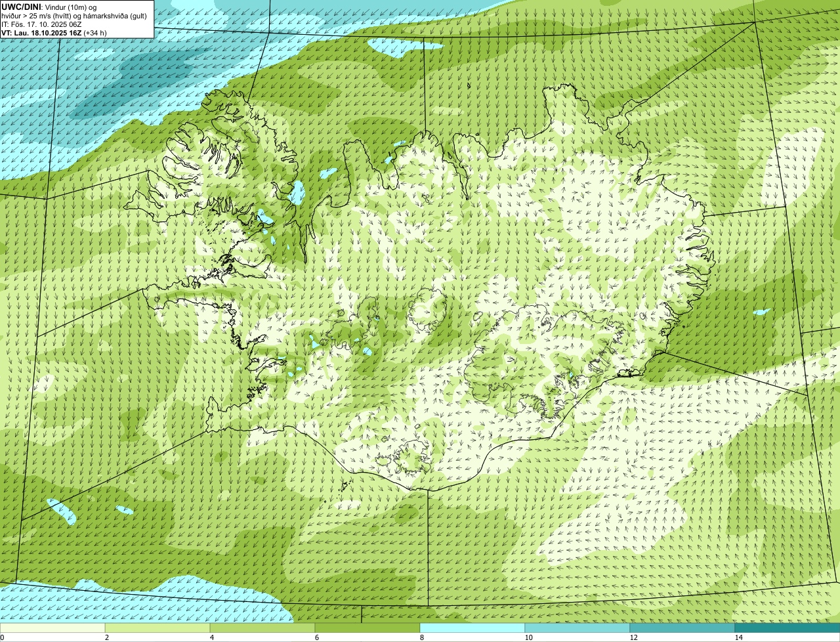Screen dimensions: 840x642
Task: Click the legend tick label "8"
Action: tap(421, 637)
